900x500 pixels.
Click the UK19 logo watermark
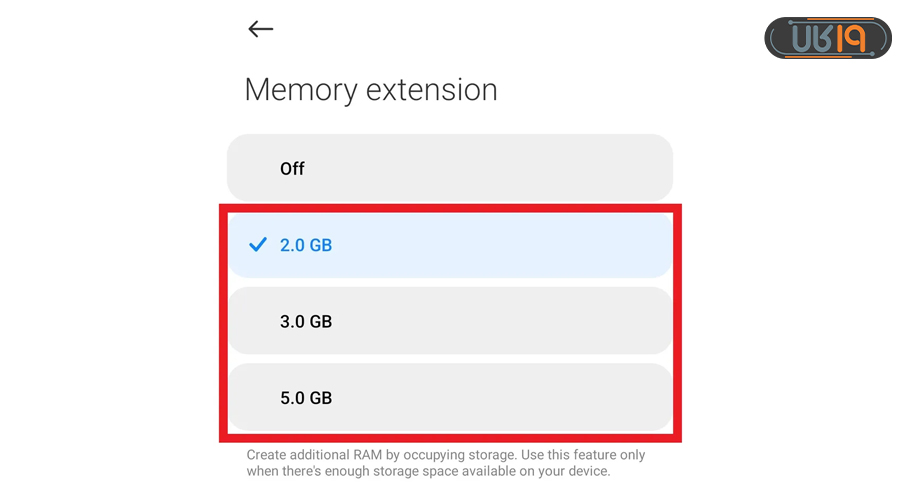pyautogui.click(x=827, y=39)
